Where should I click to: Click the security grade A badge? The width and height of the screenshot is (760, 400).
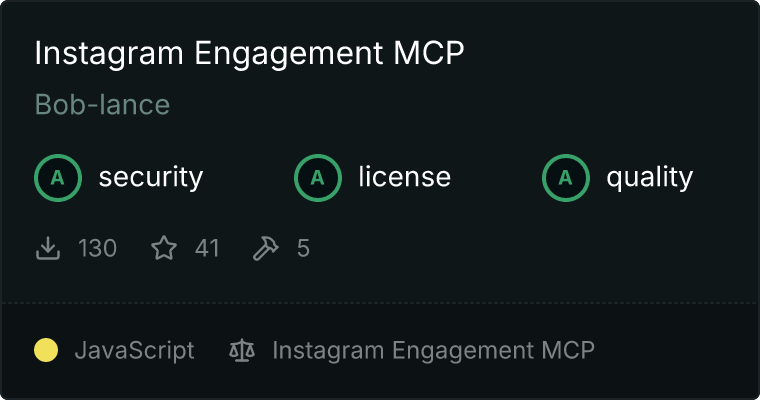58,178
